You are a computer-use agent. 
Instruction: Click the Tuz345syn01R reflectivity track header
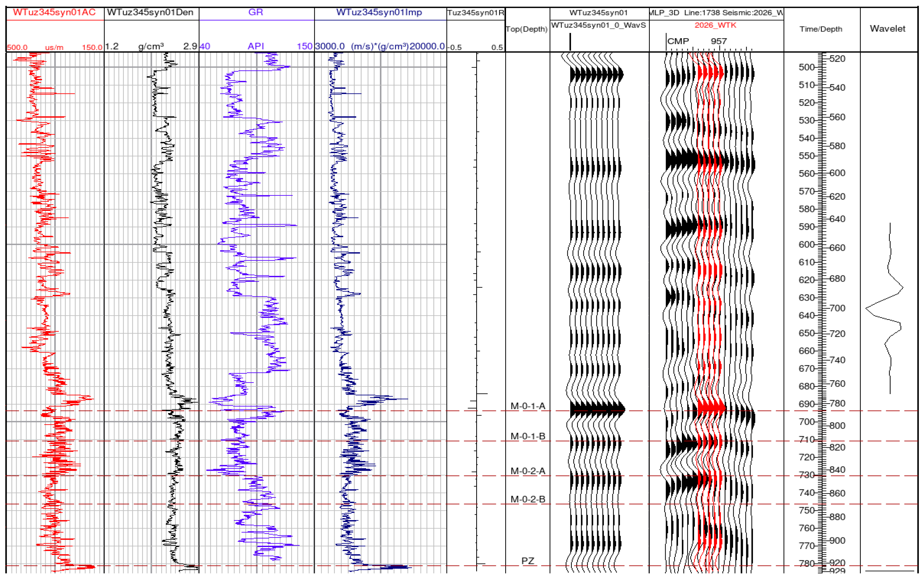click(x=476, y=13)
